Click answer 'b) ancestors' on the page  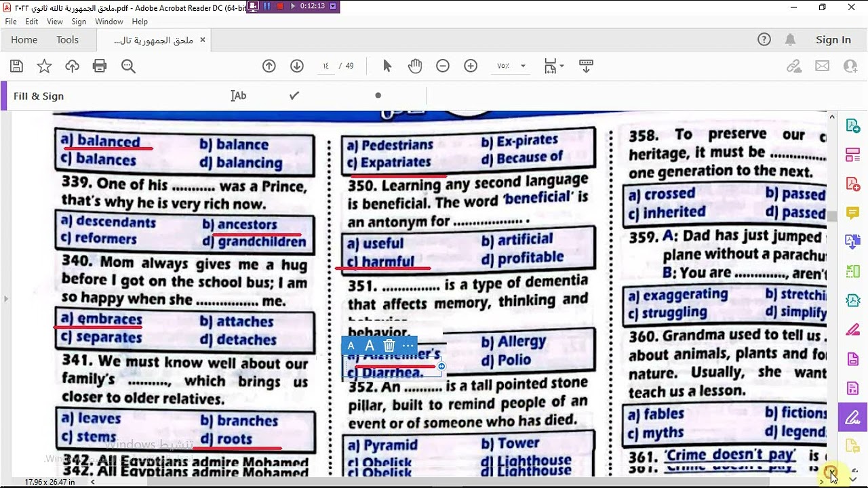239,224
